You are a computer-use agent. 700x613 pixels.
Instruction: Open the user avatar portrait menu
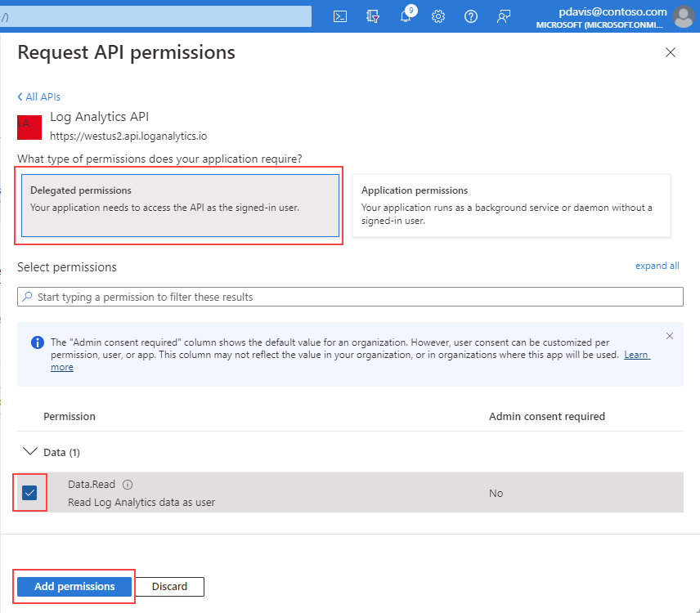click(x=684, y=16)
